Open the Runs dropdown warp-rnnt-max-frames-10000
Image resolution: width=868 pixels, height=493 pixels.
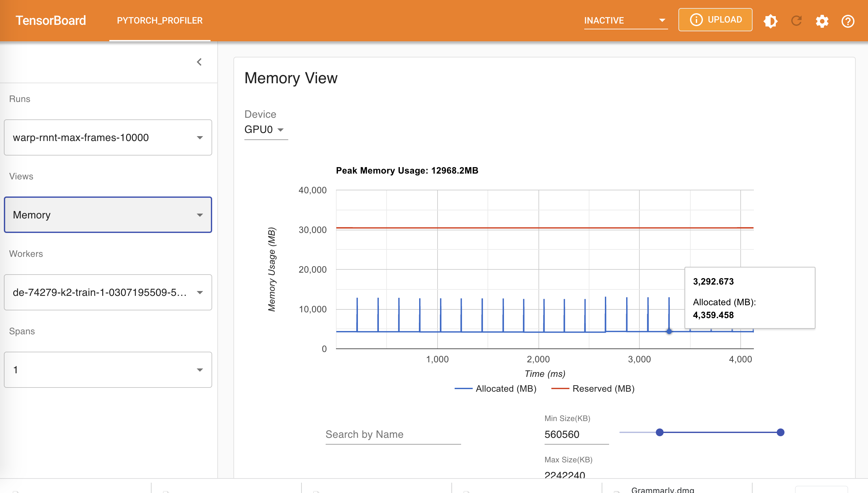click(108, 137)
